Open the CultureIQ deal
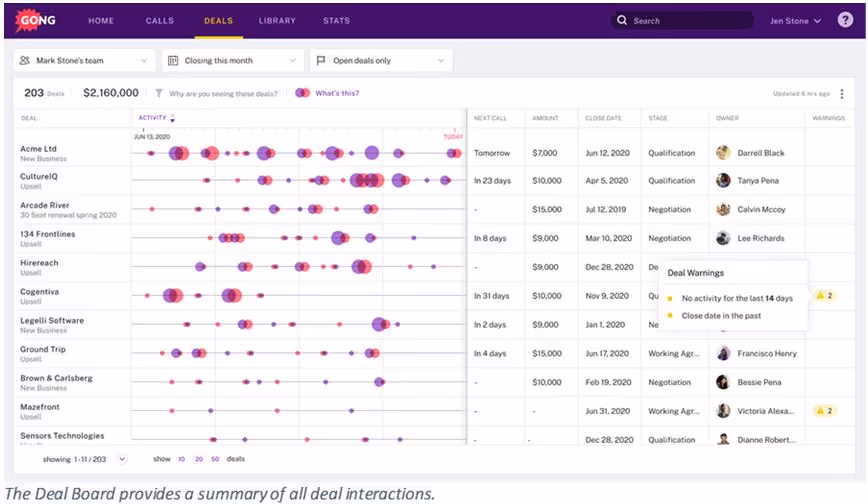 click(x=39, y=176)
